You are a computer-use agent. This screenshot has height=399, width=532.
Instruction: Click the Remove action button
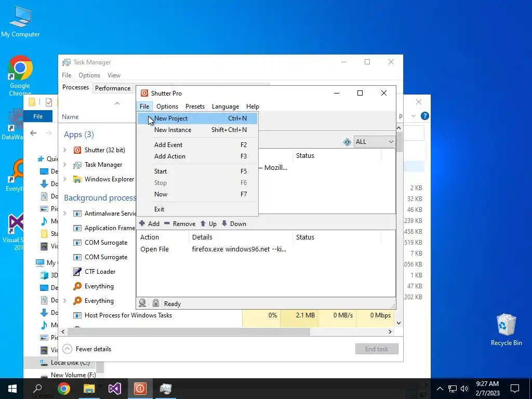click(180, 224)
